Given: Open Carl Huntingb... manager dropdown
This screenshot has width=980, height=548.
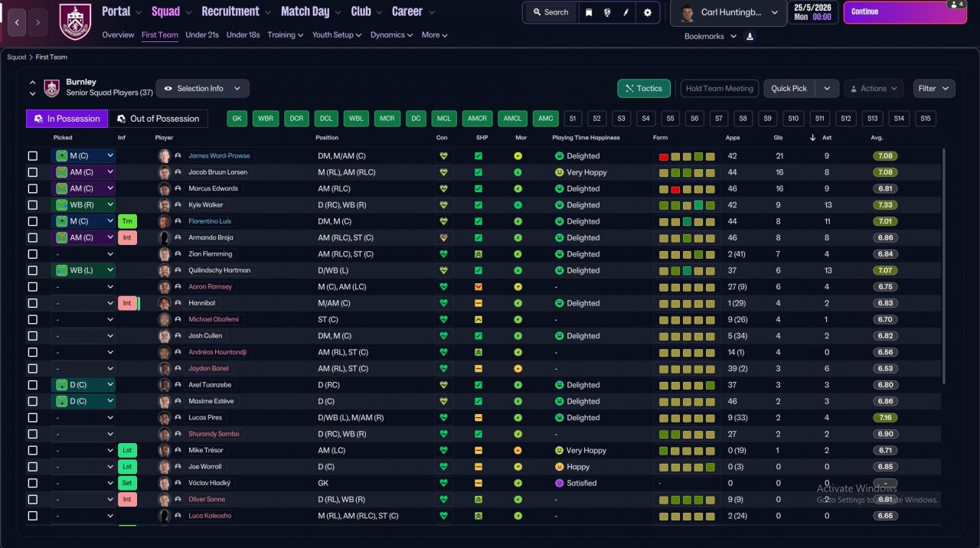Looking at the screenshot, I should pyautogui.click(x=728, y=12).
